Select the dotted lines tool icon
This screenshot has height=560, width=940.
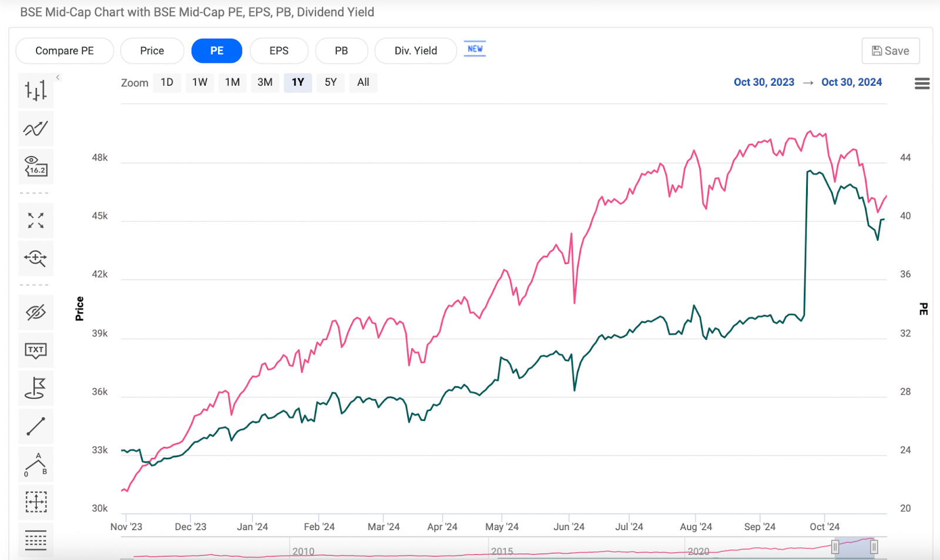pos(36,540)
